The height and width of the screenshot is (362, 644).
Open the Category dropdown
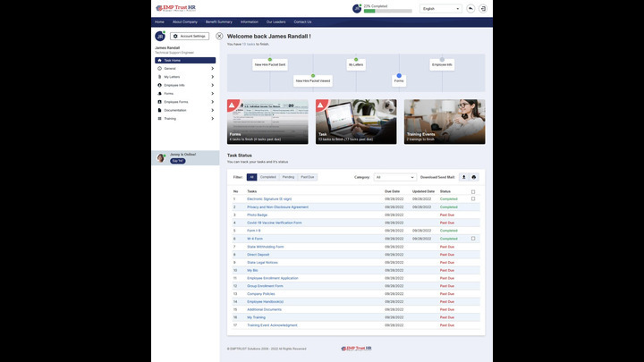[395, 177]
